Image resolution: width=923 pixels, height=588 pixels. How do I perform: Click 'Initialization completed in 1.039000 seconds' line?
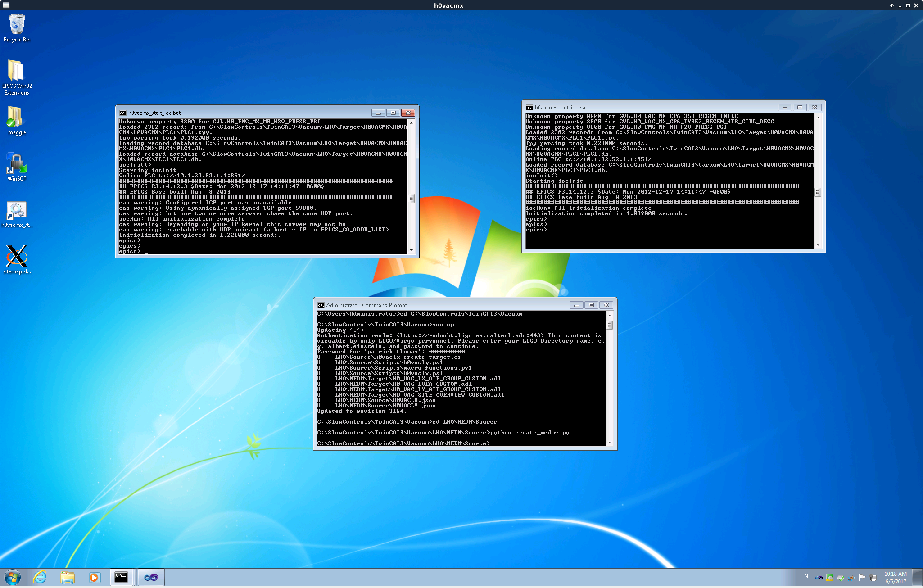606,214
